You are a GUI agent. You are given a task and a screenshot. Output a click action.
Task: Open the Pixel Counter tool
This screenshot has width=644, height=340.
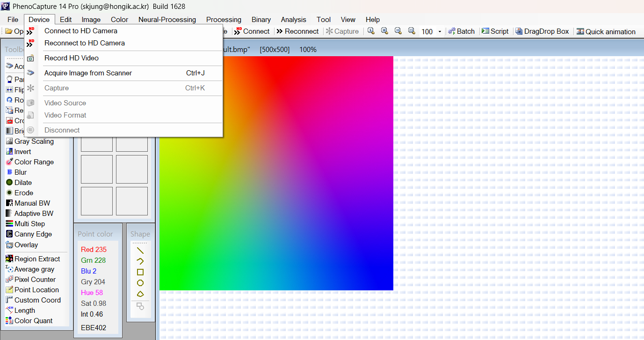click(x=30, y=280)
